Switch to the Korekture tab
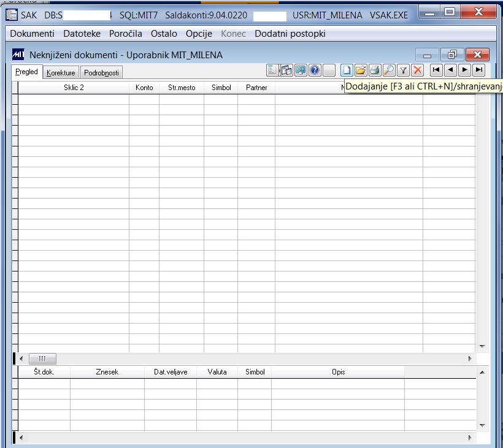Screen dimensions: 503x448 pos(61,73)
